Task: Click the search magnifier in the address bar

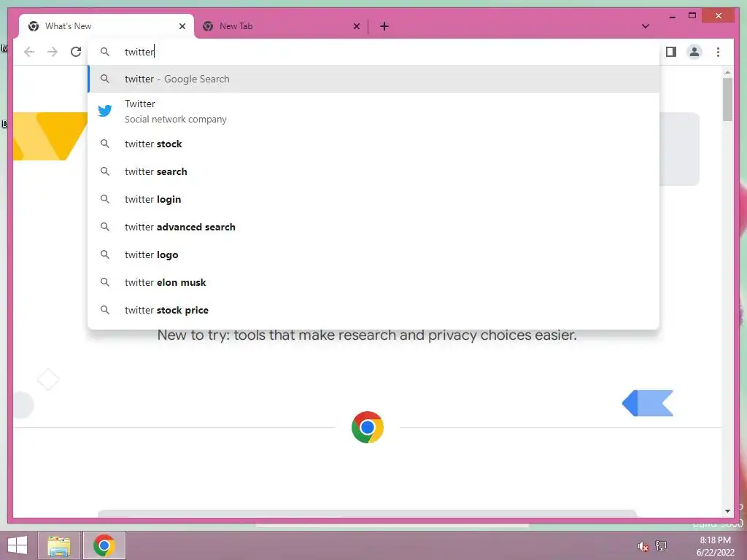Action: coord(105,52)
